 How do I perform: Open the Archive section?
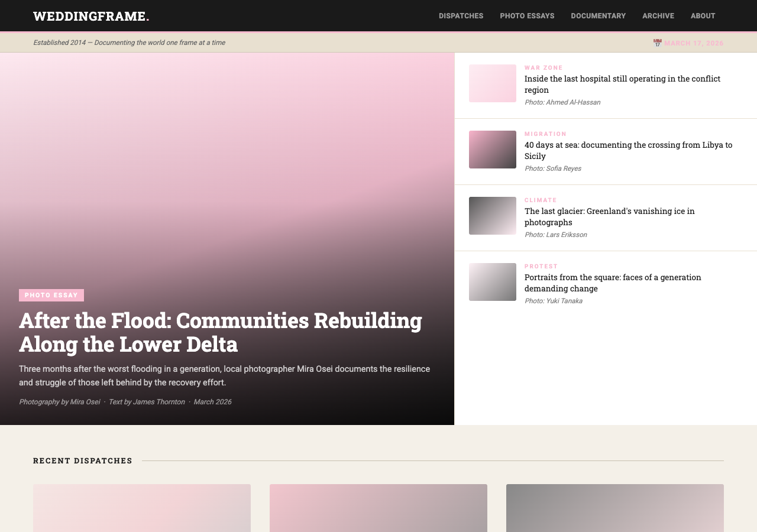coord(658,16)
